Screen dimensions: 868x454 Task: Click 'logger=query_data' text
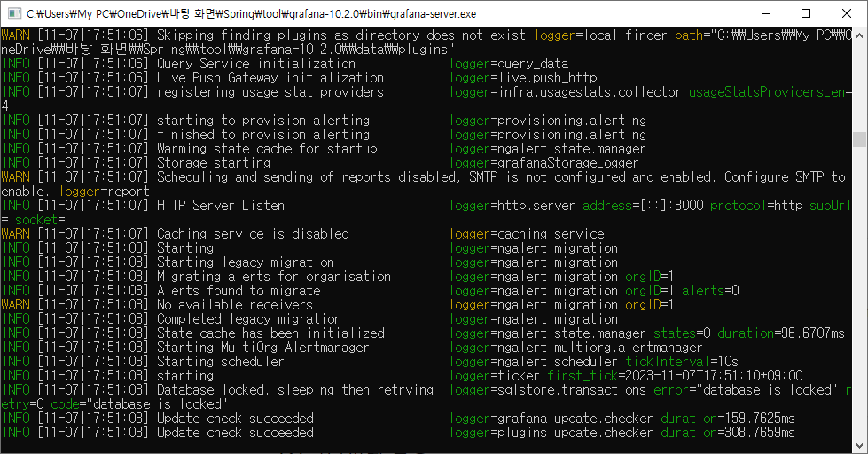point(509,64)
